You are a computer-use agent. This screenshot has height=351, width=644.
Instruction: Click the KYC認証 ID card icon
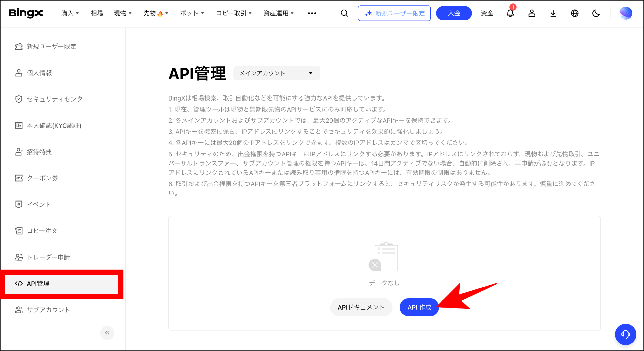pyautogui.click(x=19, y=125)
